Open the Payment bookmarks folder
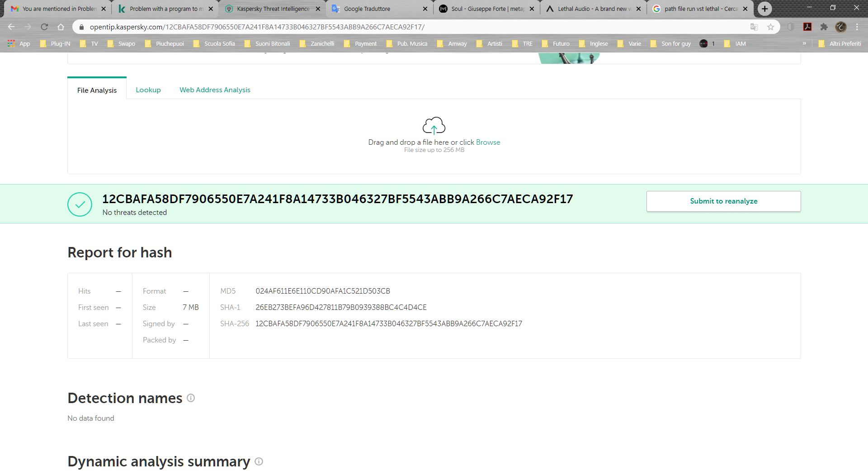This screenshot has width=868, height=475. (x=360, y=43)
